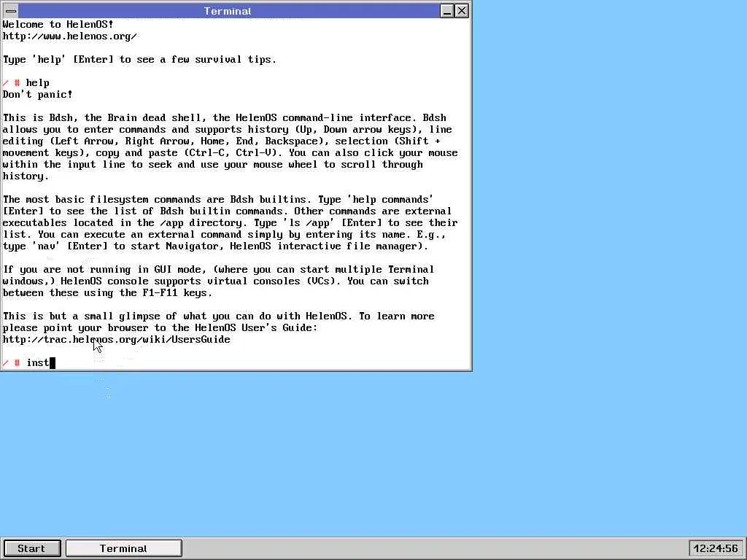Screen dimensions: 747x560
Task: Open the Start menu
Action: coord(31,548)
